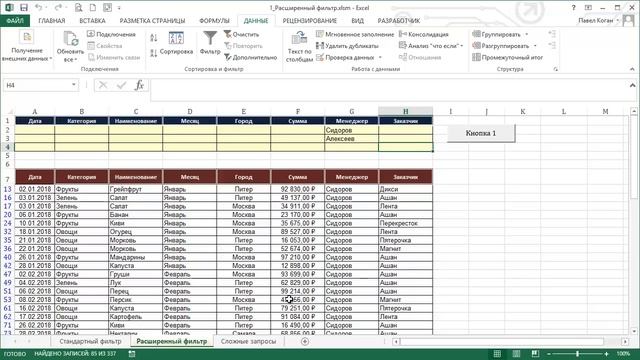This screenshot has height=360, width=640.
Task: Toggle the Фильтр funnel icon
Action: [210, 38]
